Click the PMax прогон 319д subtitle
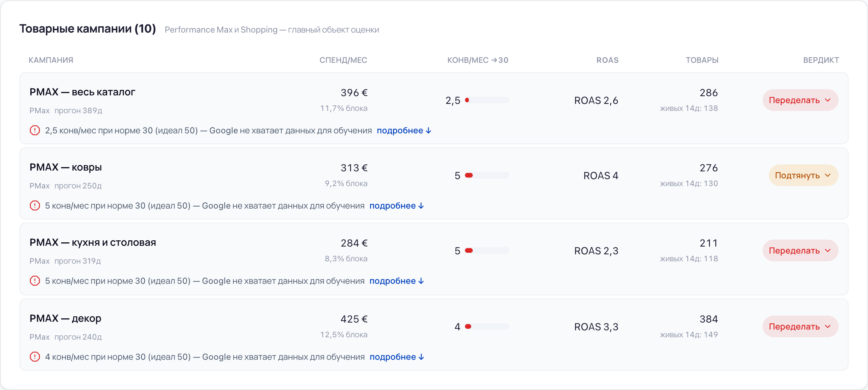868x390 pixels. 65,261
